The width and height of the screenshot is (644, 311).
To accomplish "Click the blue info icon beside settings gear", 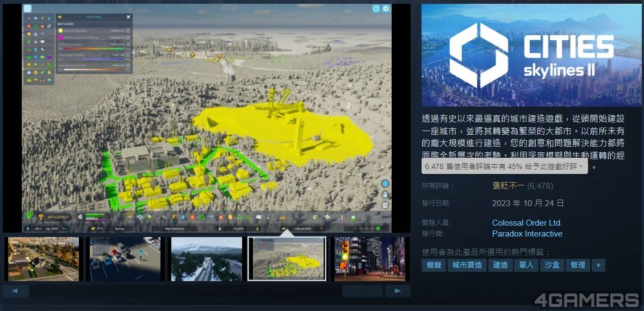I will [x=376, y=8].
